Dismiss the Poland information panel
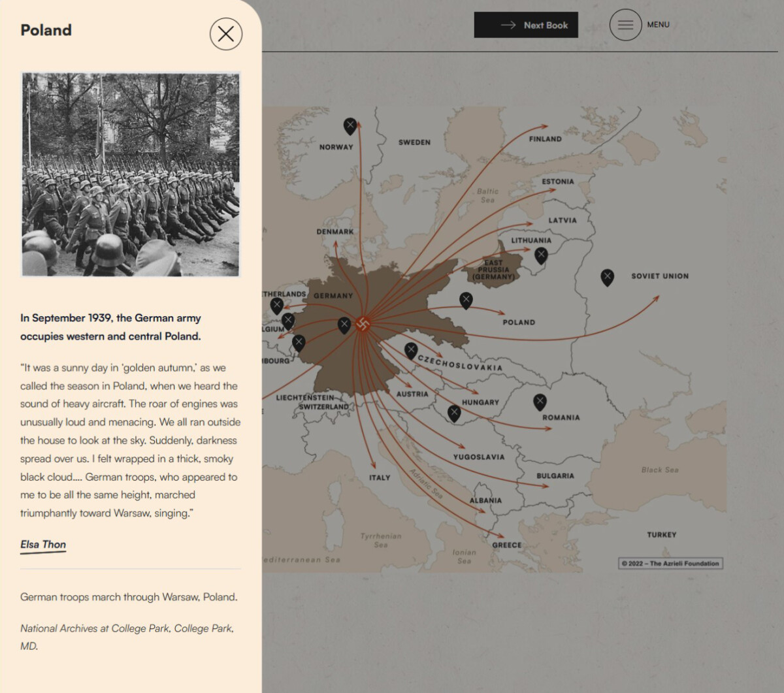The image size is (784, 693). pos(225,35)
